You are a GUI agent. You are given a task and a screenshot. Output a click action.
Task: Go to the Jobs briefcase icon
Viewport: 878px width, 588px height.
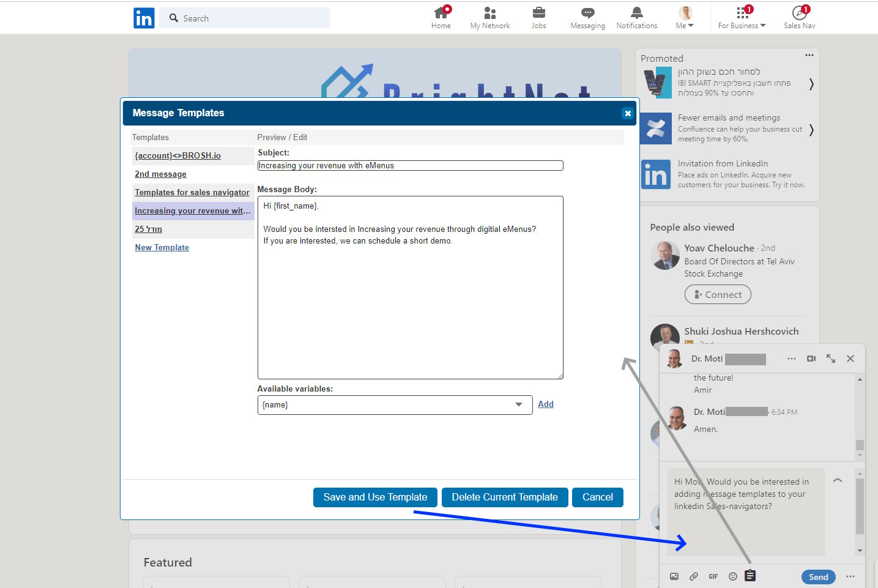click(x=539, y=18)
